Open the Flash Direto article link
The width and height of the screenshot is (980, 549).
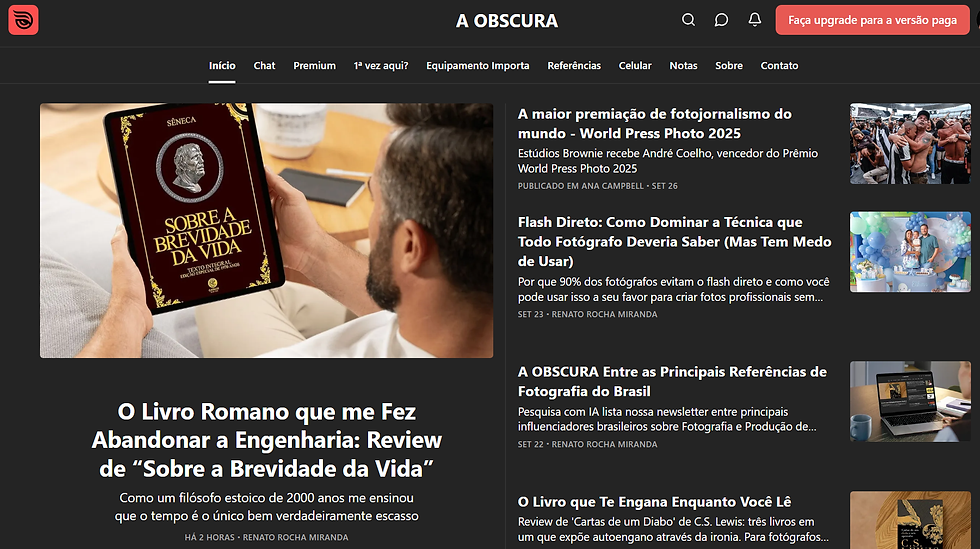(674, 241)
